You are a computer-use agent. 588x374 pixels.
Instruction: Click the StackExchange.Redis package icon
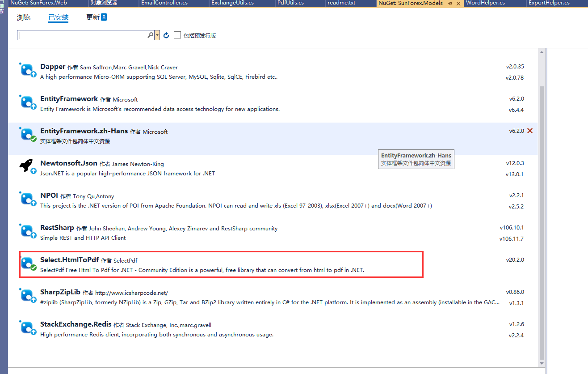pyautogui.click(x=27, y=328)
